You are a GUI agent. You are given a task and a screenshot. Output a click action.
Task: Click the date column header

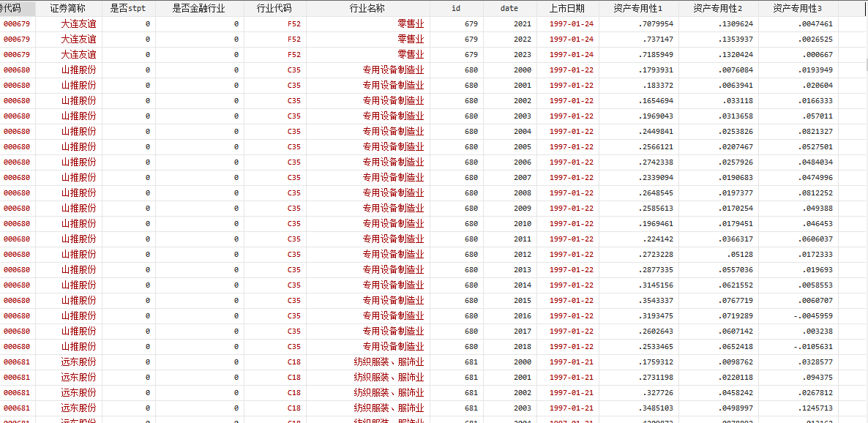pos(509,8)
